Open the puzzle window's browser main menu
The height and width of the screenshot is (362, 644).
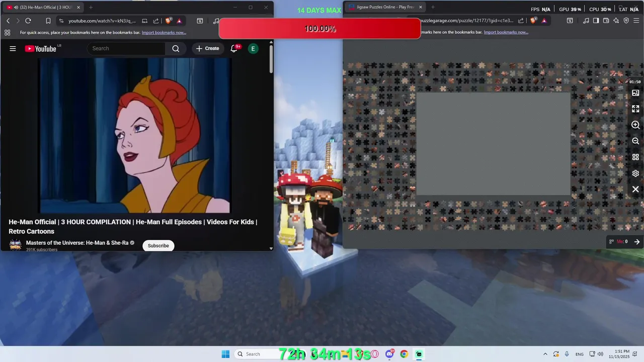tap(636, 21)
